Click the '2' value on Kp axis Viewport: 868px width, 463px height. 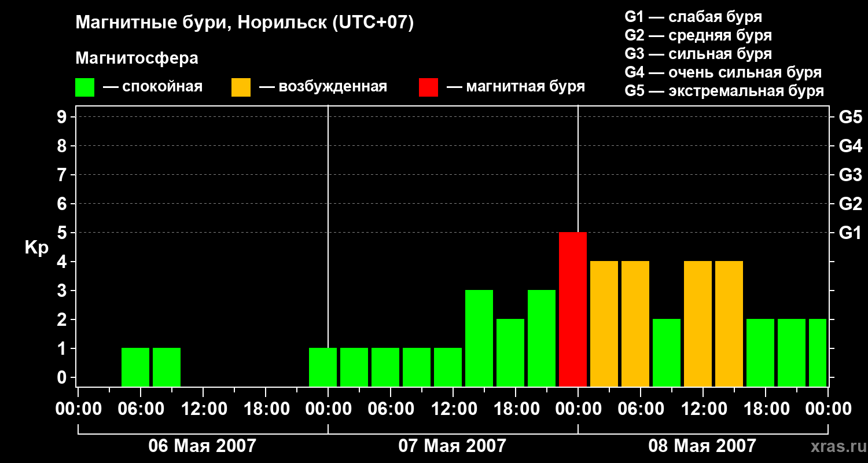coord(63,319)
